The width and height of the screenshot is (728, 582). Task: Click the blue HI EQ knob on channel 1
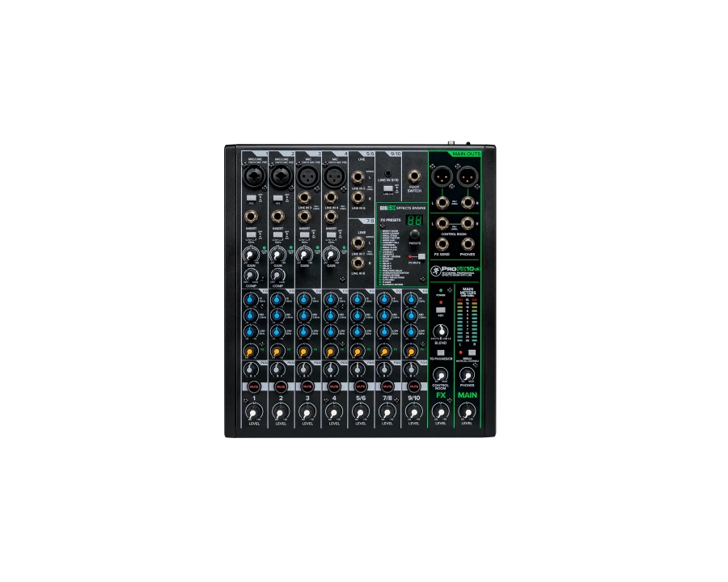click(250, 300)
